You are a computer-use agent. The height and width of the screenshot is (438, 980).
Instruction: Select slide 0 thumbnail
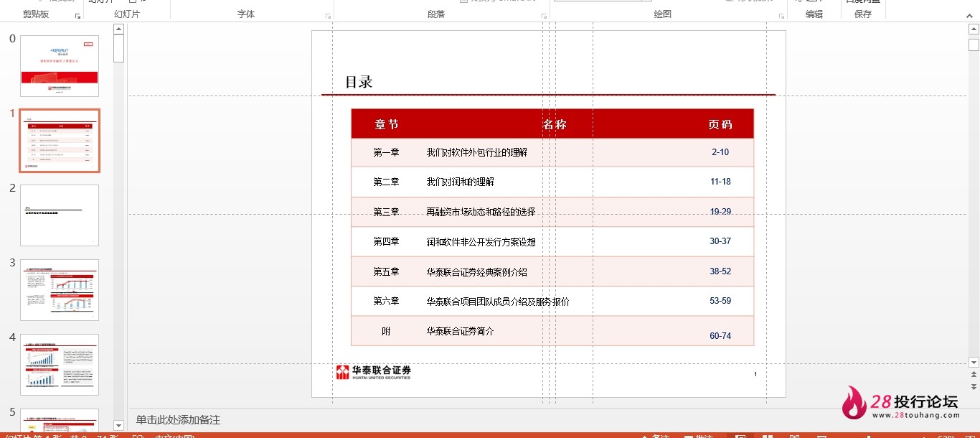60,66
